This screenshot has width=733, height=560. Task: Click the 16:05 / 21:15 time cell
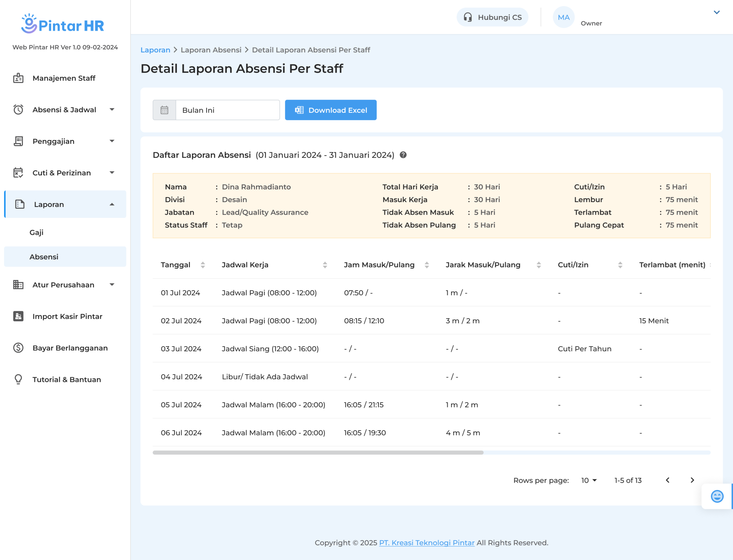(x=364, y=405)
